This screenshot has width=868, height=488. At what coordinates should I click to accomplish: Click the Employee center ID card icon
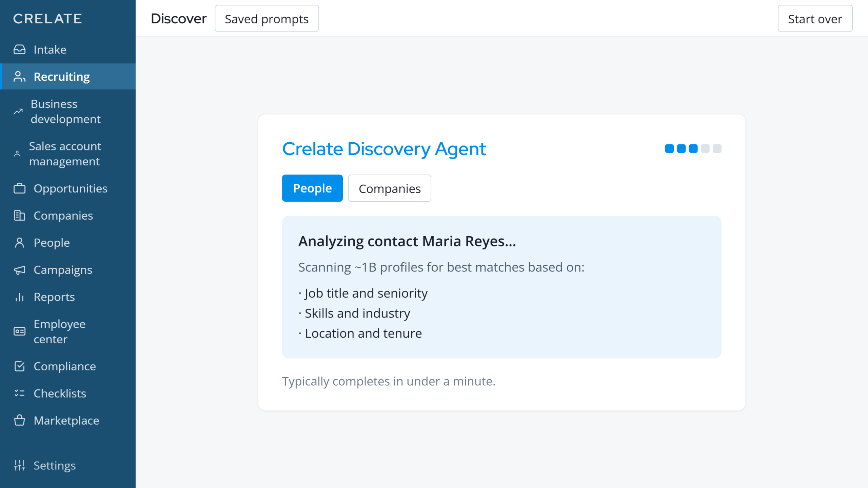pyautogui.click(x=19, y=331)
